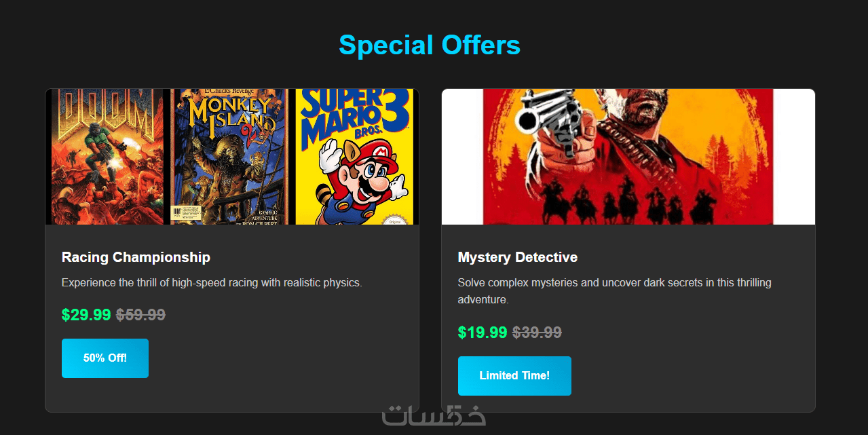Click the crossed-out $59.99 price
Image resolution: width=868 pixels, height=435 pixels.
tap(140, 315)
